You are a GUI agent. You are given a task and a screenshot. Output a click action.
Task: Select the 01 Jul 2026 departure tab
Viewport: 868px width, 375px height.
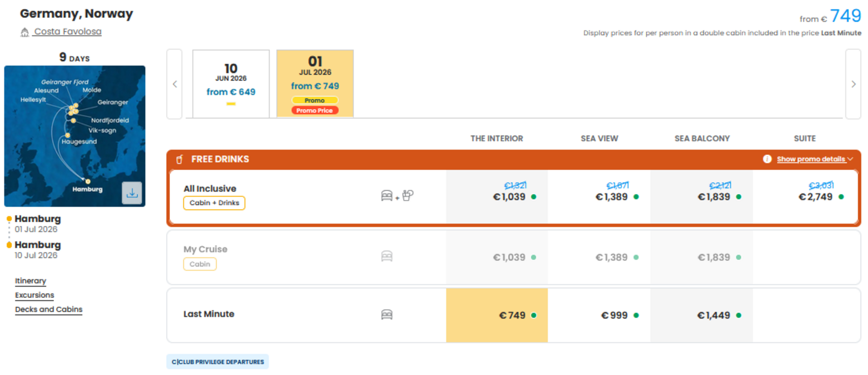coord(315,84)
